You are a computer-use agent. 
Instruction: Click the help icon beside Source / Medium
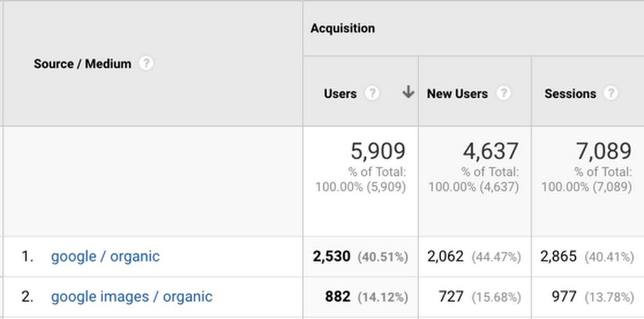tap(146, 64)
